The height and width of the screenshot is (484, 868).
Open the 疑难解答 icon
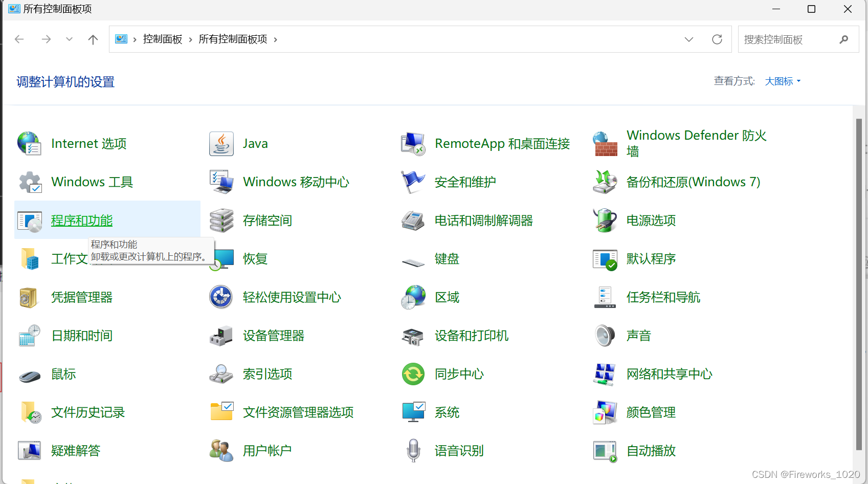29,451
